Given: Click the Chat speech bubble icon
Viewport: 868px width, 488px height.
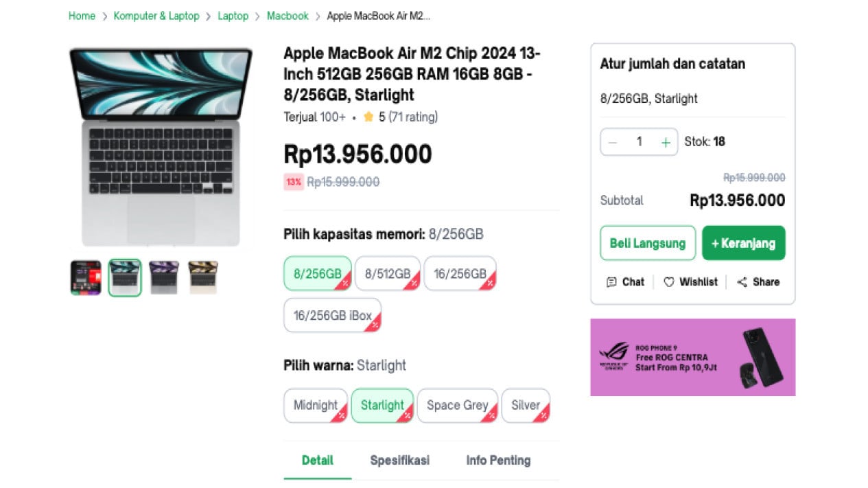Looking at the screenshot, I should (611, 282).
